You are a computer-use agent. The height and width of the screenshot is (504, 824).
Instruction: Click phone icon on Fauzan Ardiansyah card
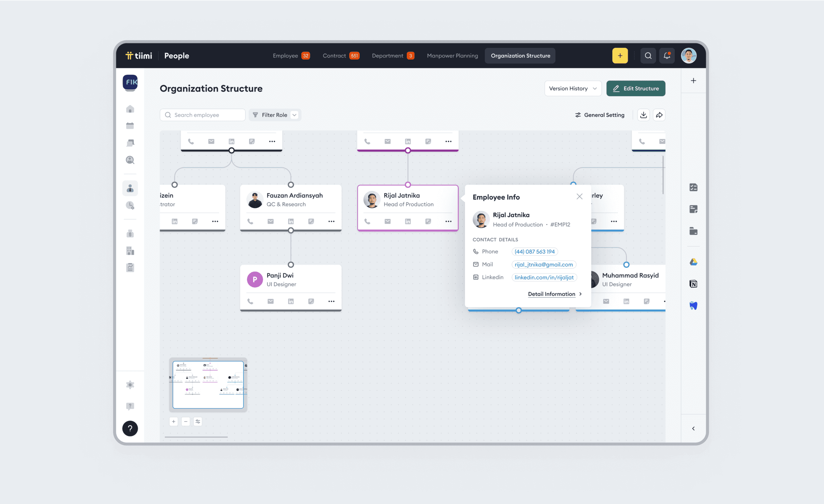250,222
